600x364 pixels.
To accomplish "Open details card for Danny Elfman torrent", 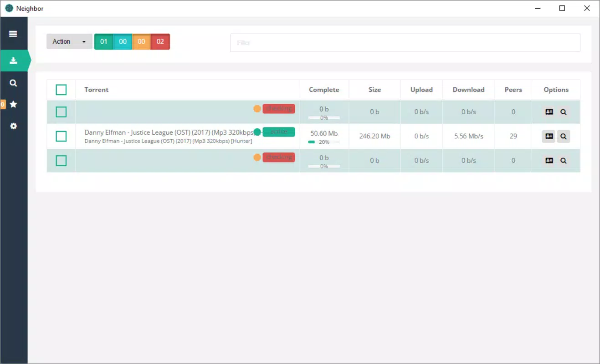I will tap(549, 136).
